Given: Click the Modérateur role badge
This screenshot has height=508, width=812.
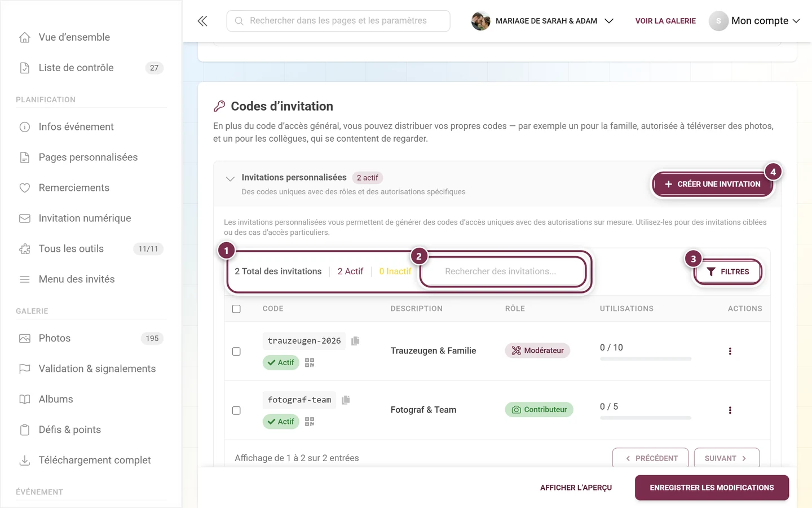Looking at the screenshot, I should pyautogui.click(x=538, y=351).
